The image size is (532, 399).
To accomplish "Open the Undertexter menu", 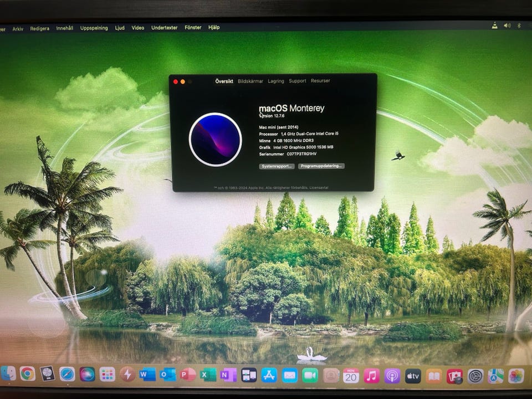I will tap(164, 28).
